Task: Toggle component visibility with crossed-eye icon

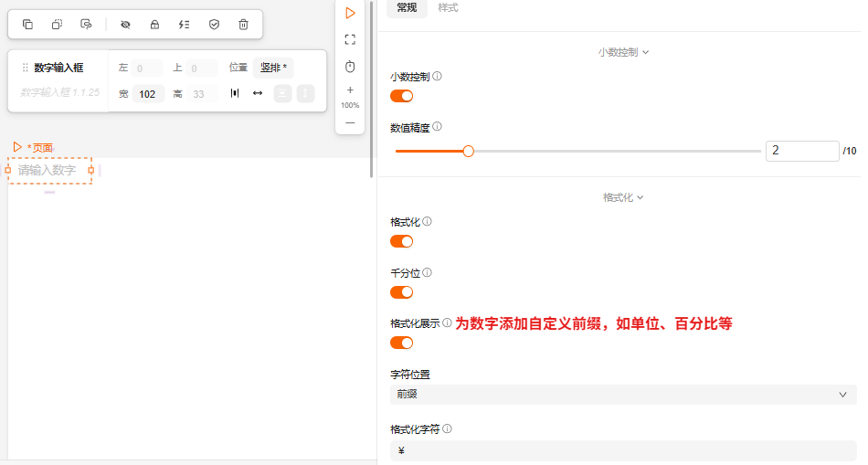Action: (x=125, y=25)
